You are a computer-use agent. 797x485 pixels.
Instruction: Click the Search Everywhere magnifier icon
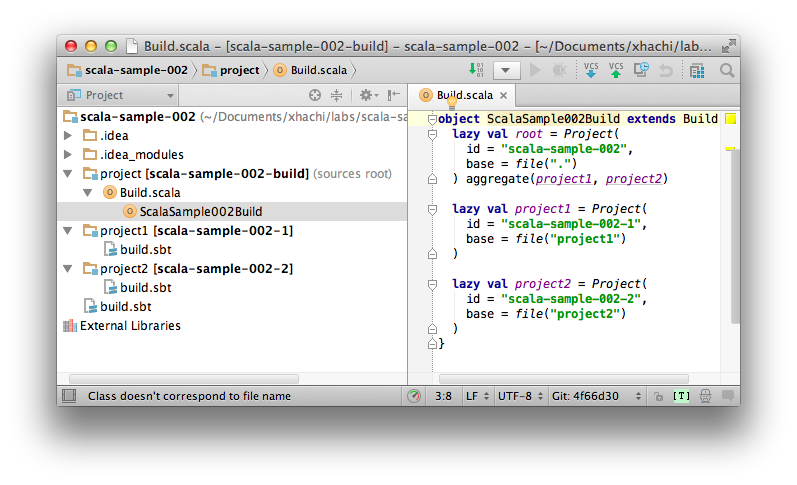pos(727,70)
